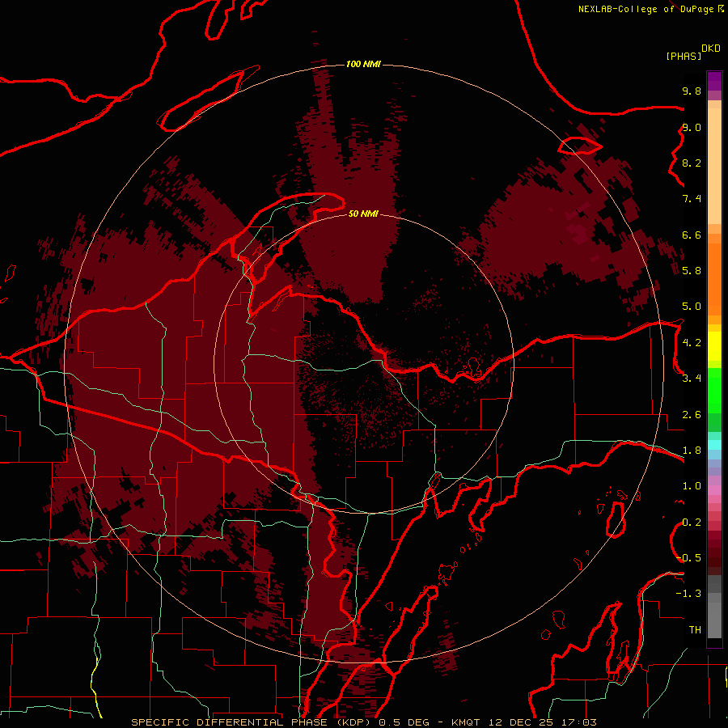The image size is (728, 728).
Task: Click the DKD unit label above the scale
Action: (711, 49)
